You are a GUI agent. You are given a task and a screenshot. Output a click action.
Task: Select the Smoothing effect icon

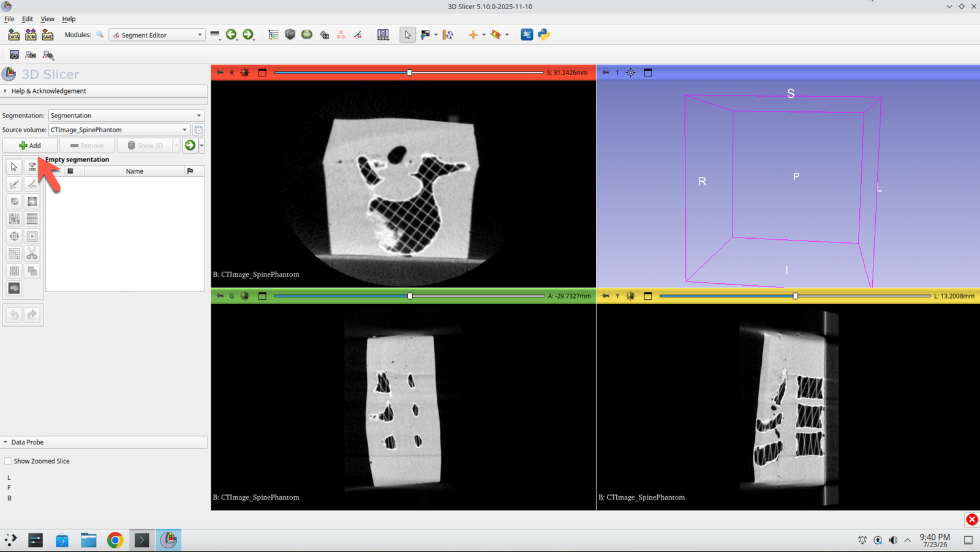click(x=14, y=253)
